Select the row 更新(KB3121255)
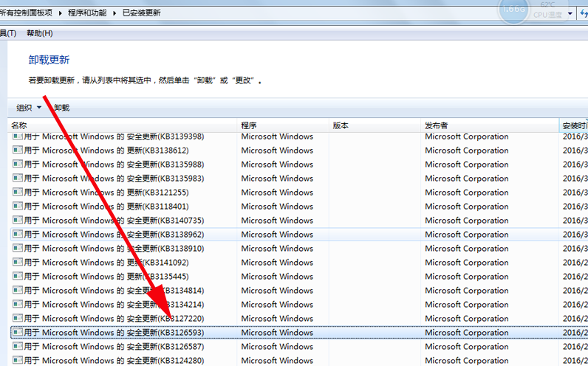Viewport: 588px width, 366px height. [299, 192]
